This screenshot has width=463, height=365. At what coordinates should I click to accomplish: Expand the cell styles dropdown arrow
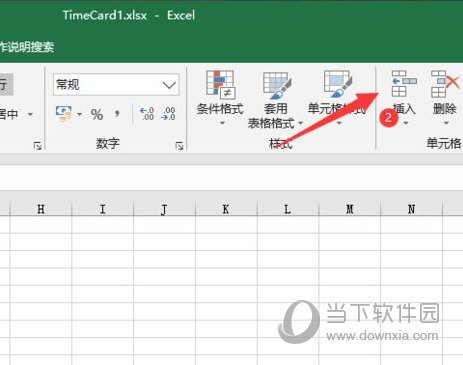tap(339, 123)
